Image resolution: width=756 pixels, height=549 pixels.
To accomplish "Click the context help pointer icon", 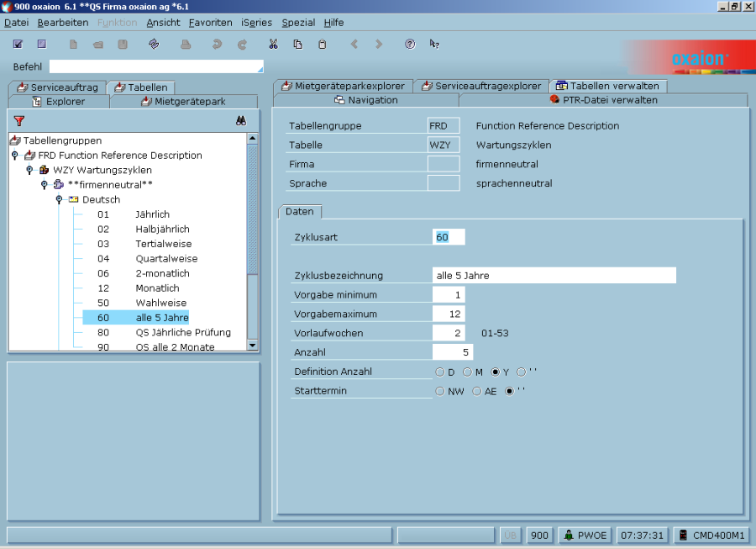I will click(x=434, y=45).
